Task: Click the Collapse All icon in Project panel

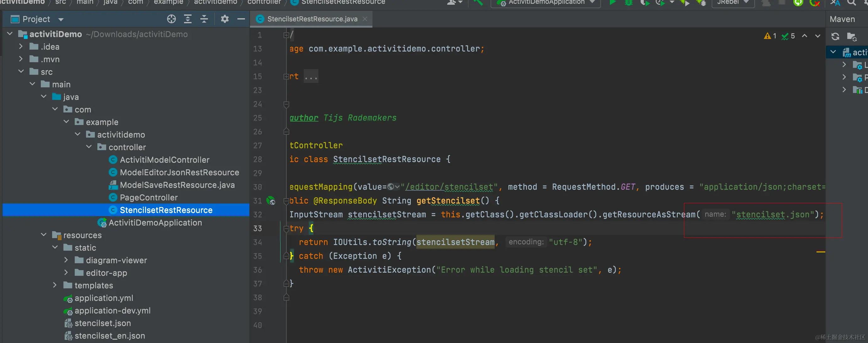Action: [x=204, y=19]
